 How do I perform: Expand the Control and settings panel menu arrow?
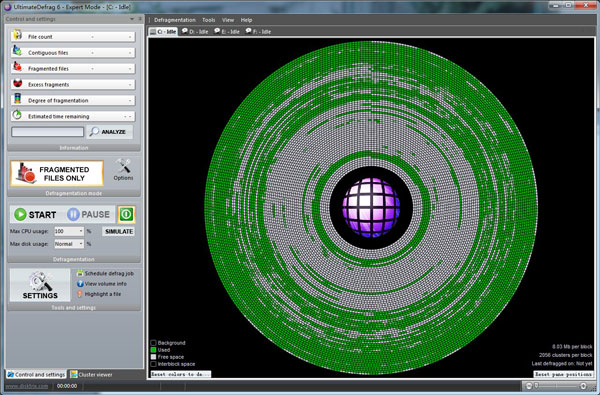click(132, 19)
